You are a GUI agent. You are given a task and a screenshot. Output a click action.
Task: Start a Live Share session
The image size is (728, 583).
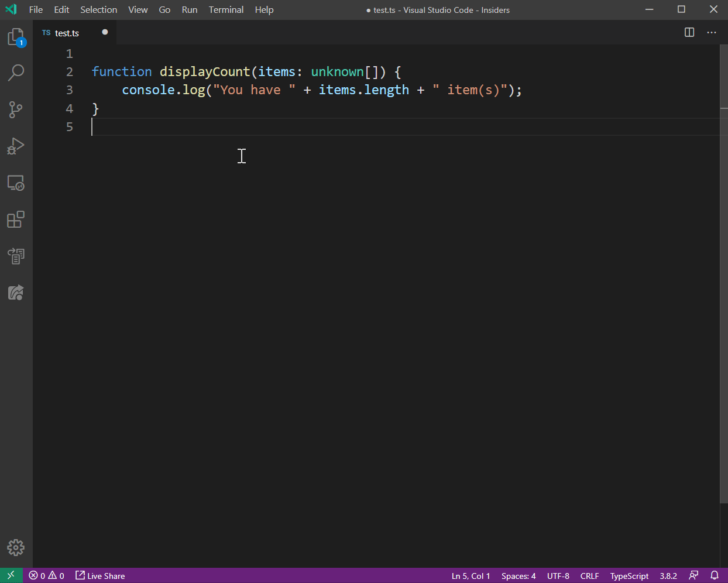[x=99, y=575]
